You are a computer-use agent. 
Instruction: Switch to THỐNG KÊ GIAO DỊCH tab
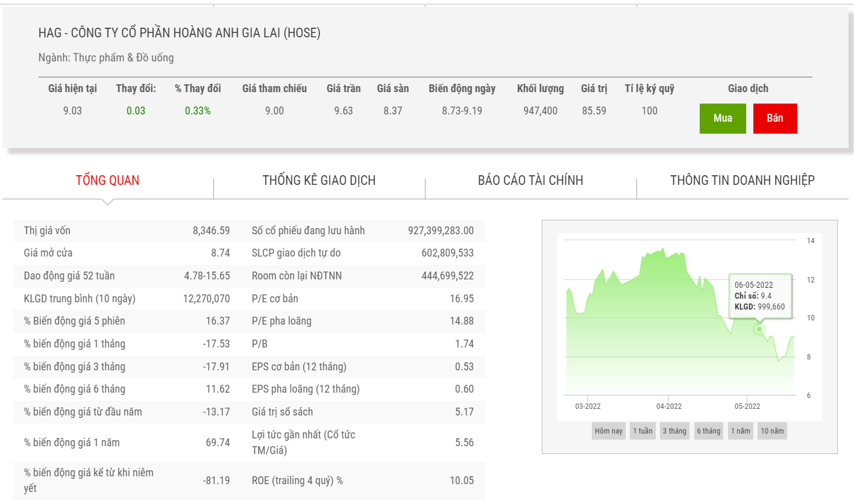point(319,180)
